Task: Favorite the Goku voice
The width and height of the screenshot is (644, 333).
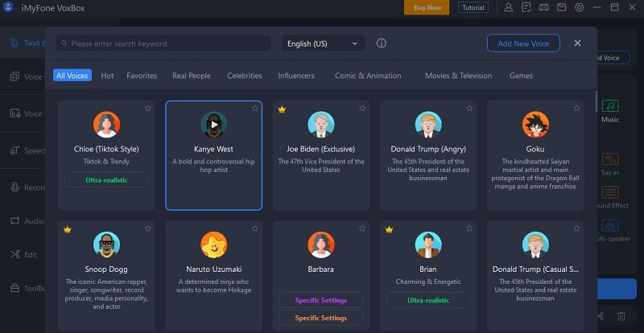Action: click(576, 109)
